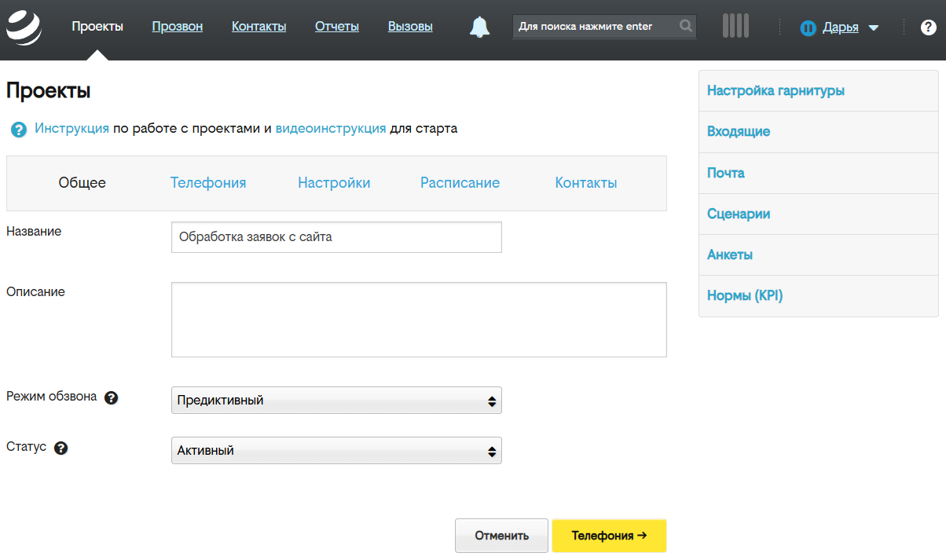Switch to the Телефония tab
The image size is (946, 560).
click(x=208, y=182)
